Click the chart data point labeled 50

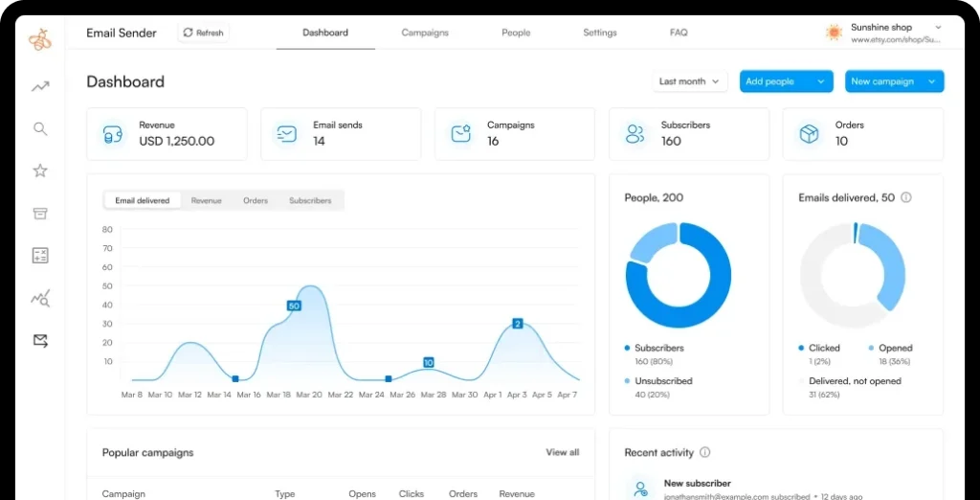click(x=294, y=306)
